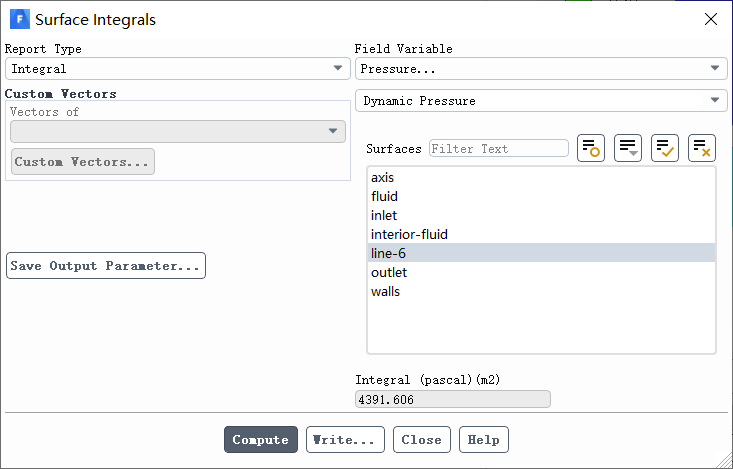Click the Select All Shown surfaces icon
This screenshot has height=469, width=733.
coord(665,148)
